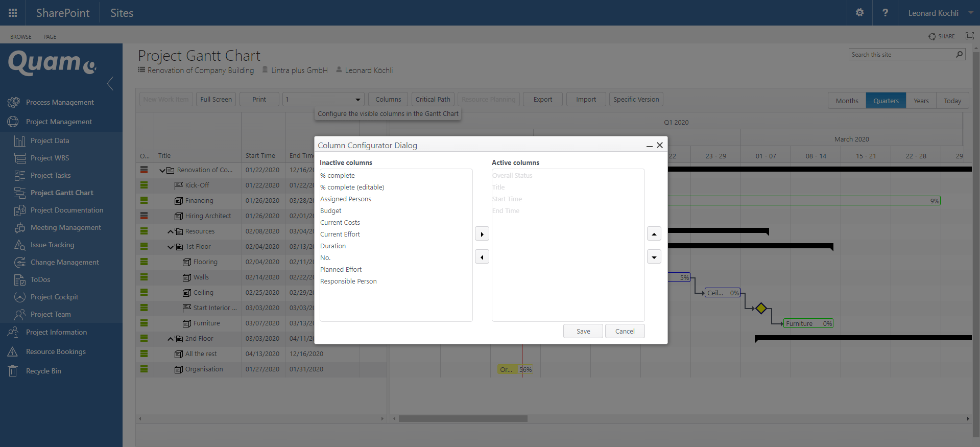Move active column up in order
Image resolution: width=980 pixels, height=447 pixels.
pyautogui.click(x=654, y=234)
